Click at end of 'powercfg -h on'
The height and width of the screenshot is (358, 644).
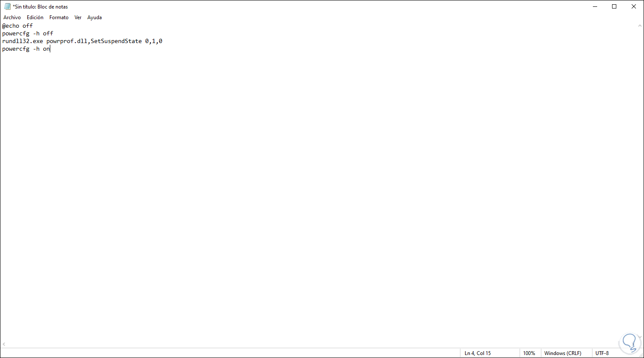pyautogui.click(x=50, y=49)
